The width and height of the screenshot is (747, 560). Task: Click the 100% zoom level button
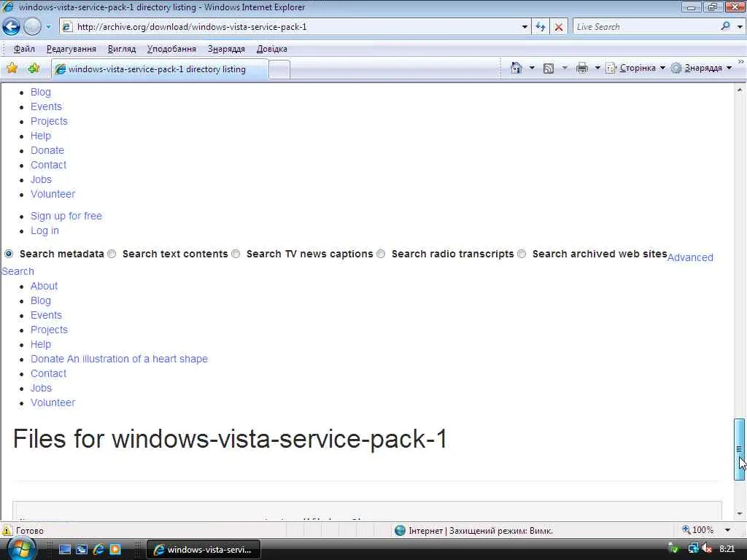tap(698, 530)
